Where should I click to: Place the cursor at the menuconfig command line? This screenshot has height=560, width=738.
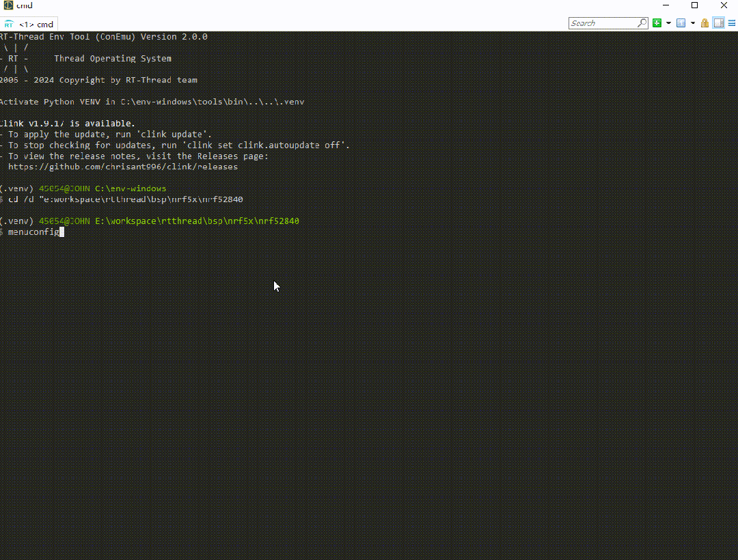[34, 232]
